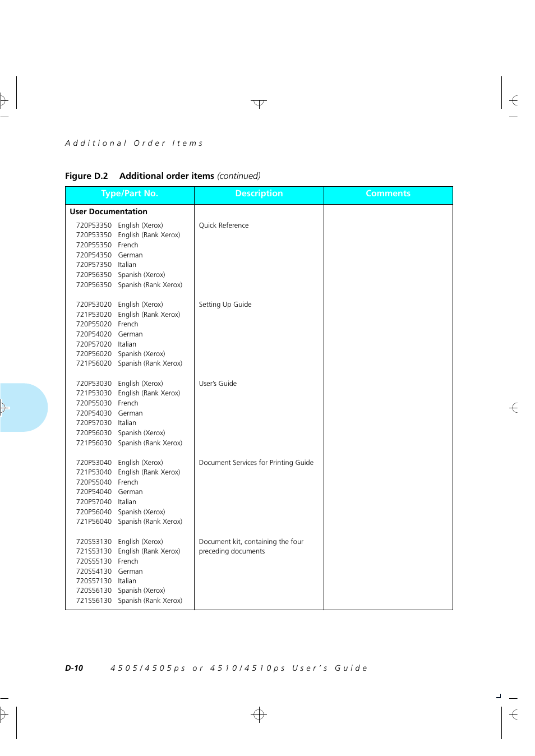Screen dimensions: 535x756
Task: Click the "User Documentation" section heading
Action: click(x=108, y=211)
